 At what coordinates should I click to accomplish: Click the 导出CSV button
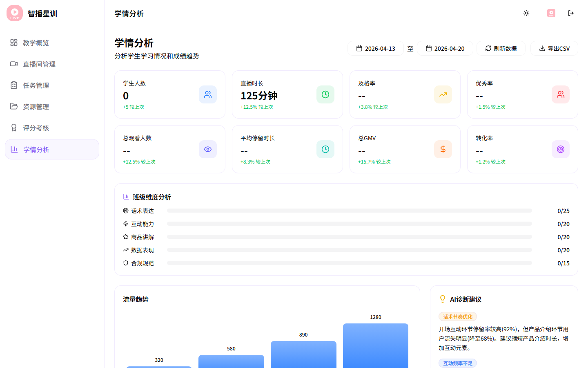click(554, 48)
